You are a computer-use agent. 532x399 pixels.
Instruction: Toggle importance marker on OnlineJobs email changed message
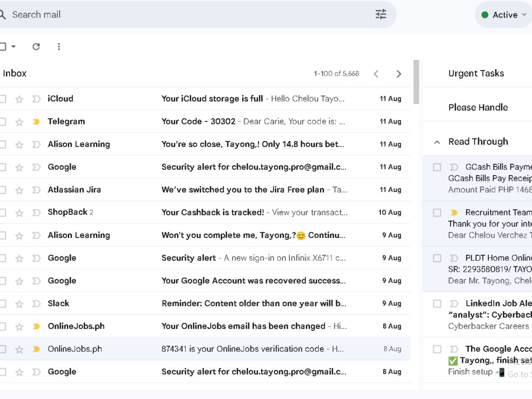pos(36,327)
